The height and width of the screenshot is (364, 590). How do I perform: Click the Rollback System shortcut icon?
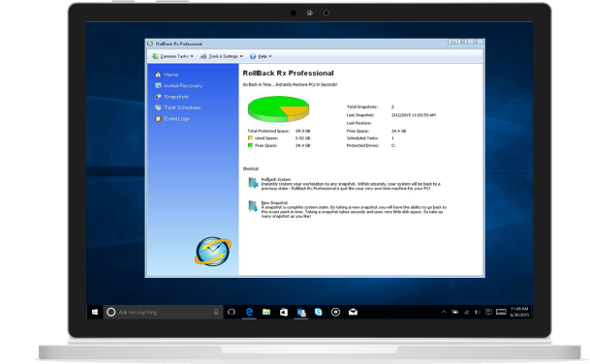(253, 183)
